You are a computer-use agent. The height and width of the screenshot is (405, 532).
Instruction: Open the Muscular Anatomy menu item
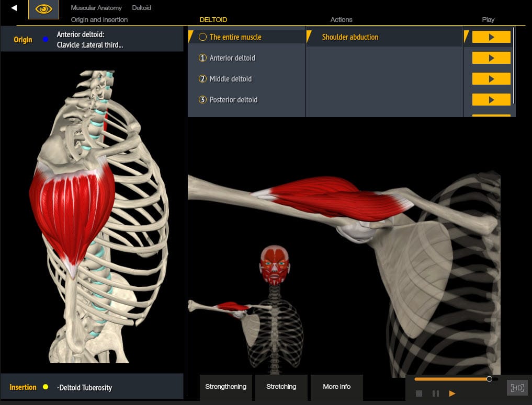click(96, 8)
